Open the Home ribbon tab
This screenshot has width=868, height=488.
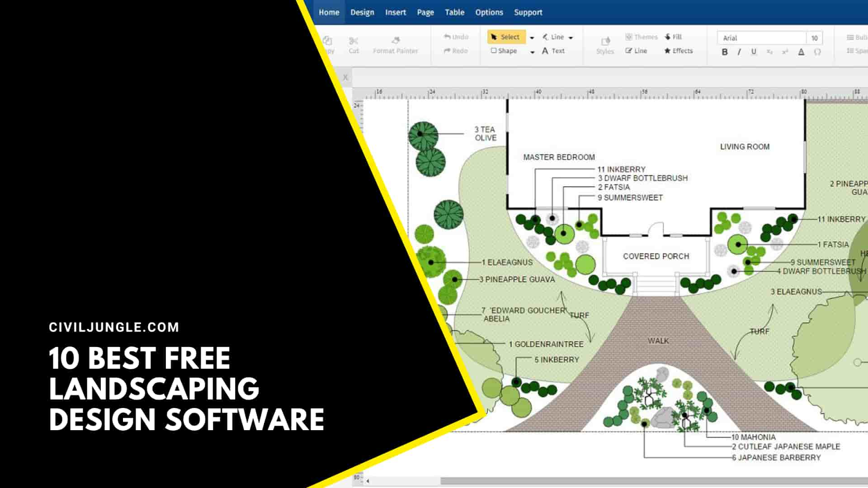click(x=329, y=12)
